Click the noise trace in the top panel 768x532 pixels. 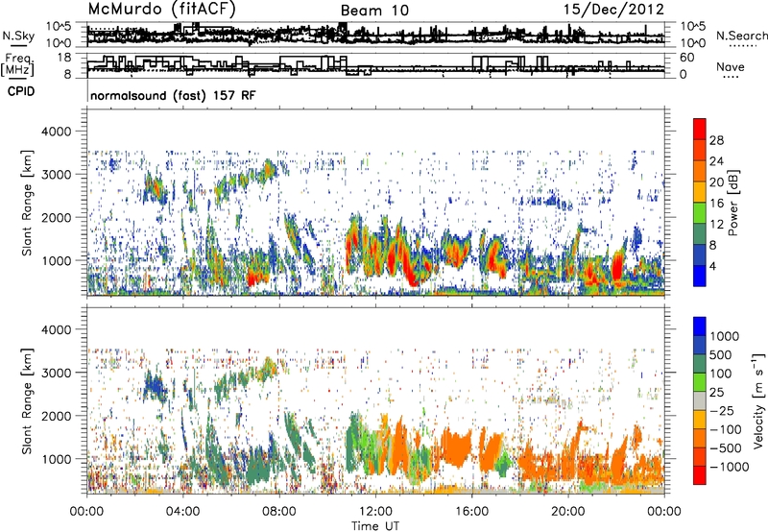pyautogui.click(x=375, y=35)
